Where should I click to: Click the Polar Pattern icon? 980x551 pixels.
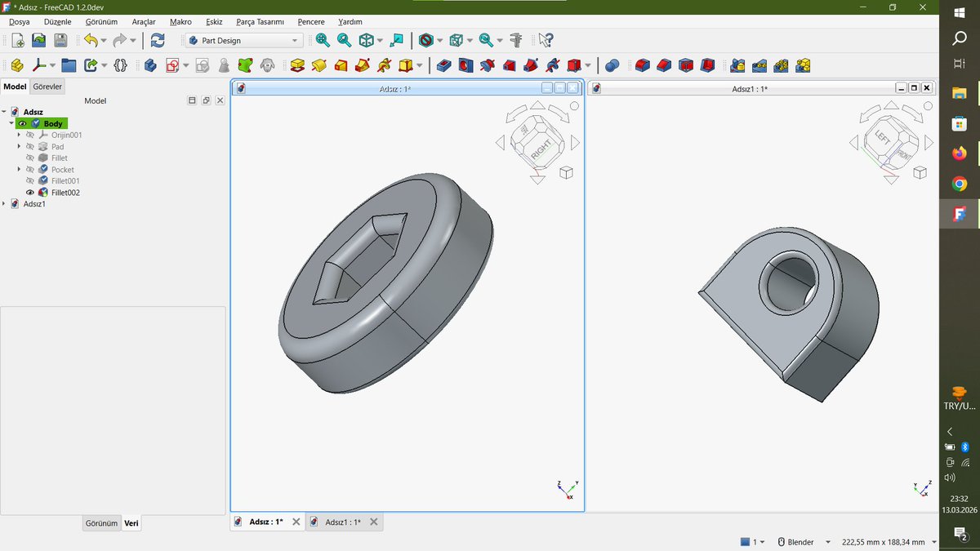pyautogui.click(x=782, y=65)
